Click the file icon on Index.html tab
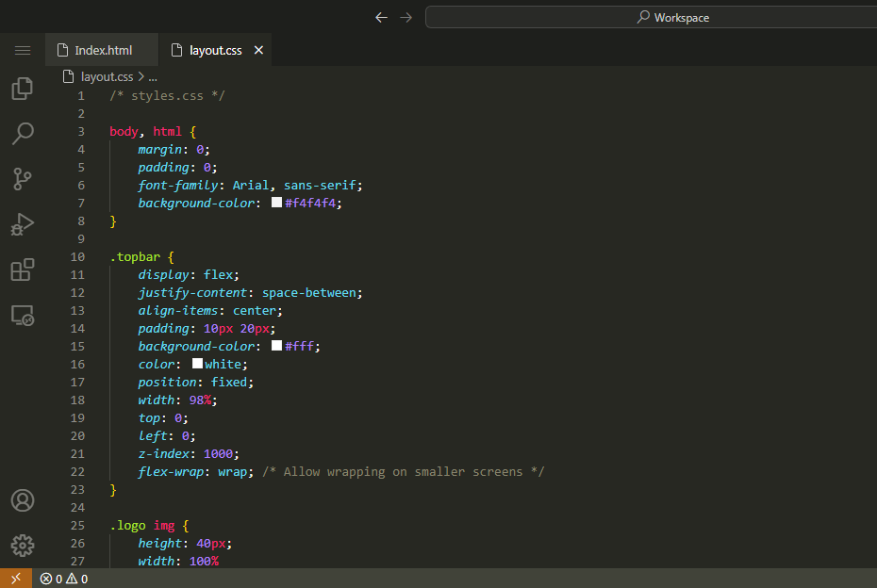The width and height of the screenshot is (877, 588). click(62, 50)
